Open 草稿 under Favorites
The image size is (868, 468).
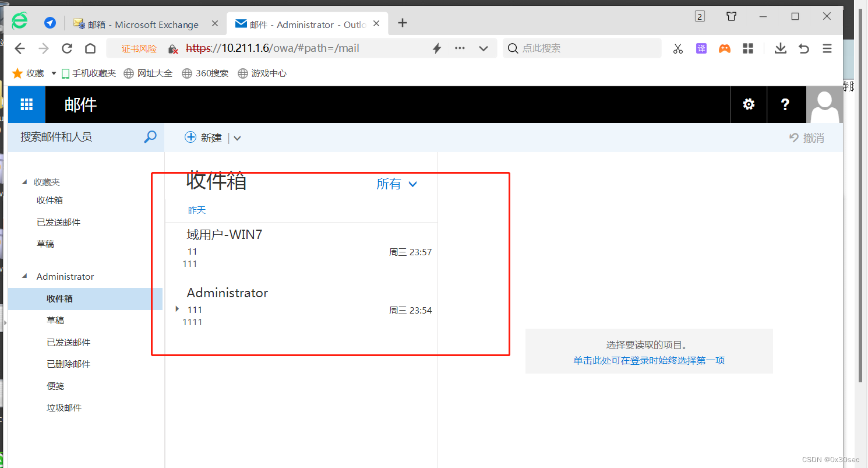[45, 244]
